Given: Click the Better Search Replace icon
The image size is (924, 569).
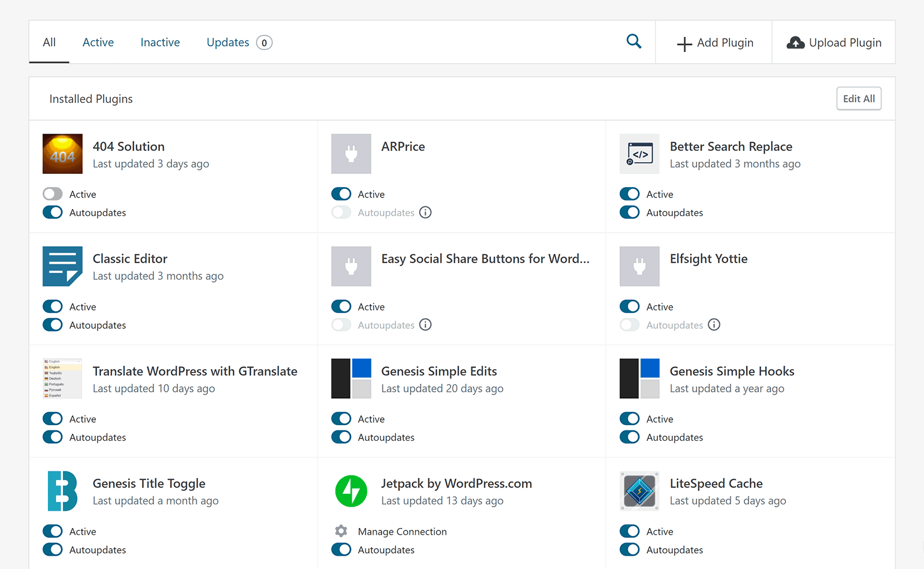Looking at the screenshot, I should [x=639, y=154].
